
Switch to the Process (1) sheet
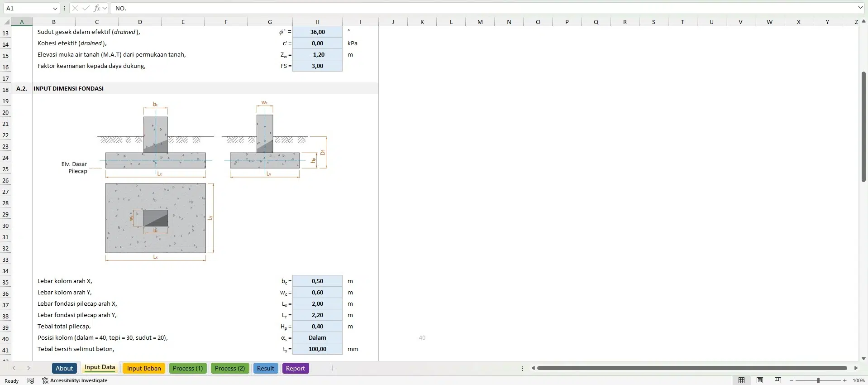tap(187, 368)
